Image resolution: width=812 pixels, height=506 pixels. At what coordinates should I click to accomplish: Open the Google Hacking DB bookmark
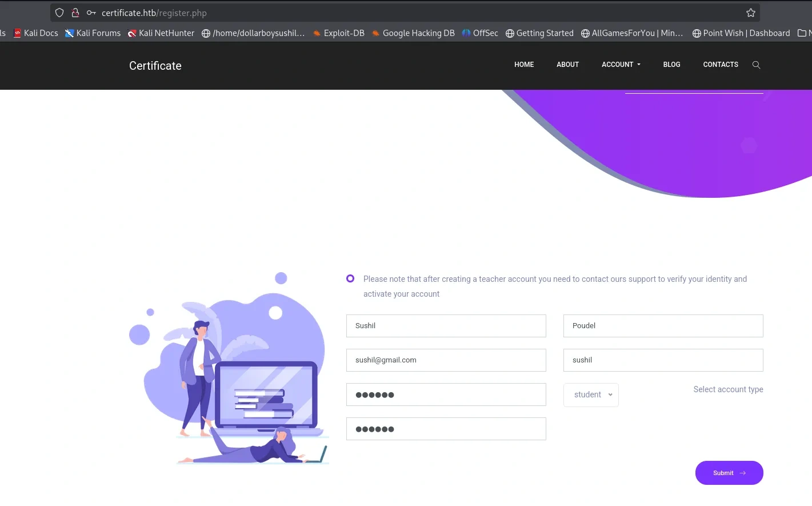[413, 33]
